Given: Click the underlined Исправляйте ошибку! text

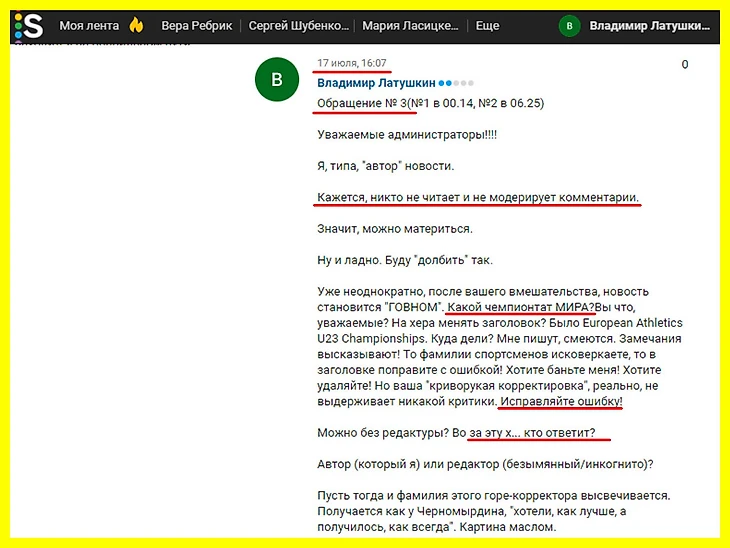Looking at the screenshot, I should point(561,401).
